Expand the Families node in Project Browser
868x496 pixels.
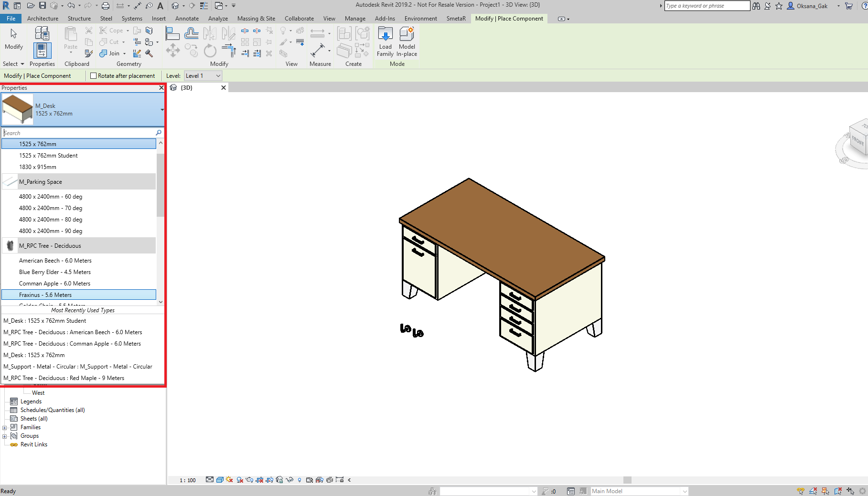click(x=5, y=428)
